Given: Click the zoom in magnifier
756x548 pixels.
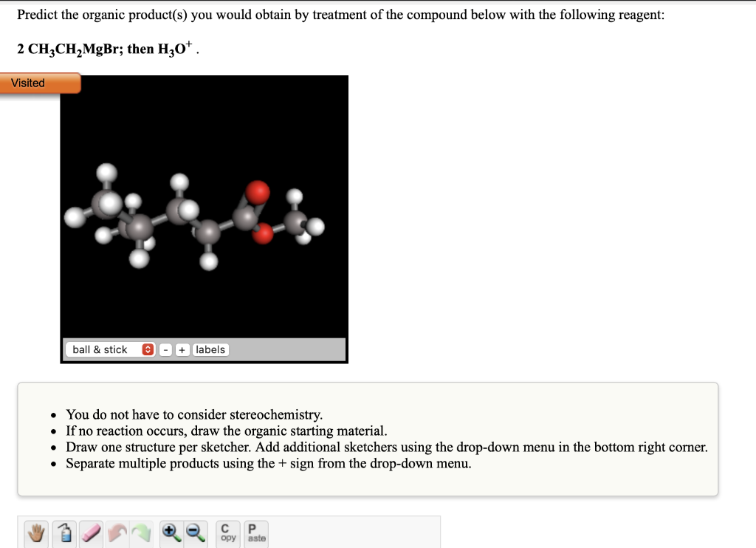Looking at the screenshot, I should pos(171,533).
